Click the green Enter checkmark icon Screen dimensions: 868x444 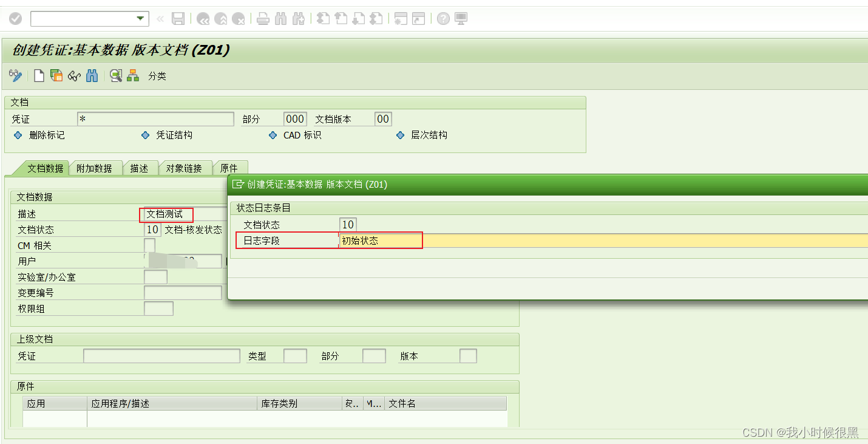tap(15, 19)
